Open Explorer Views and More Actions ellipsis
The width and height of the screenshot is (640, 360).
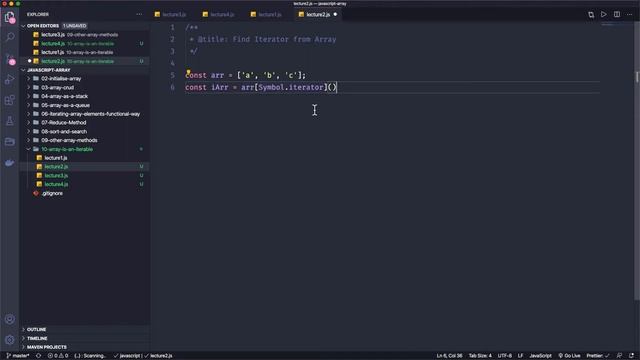coord(139,14)
